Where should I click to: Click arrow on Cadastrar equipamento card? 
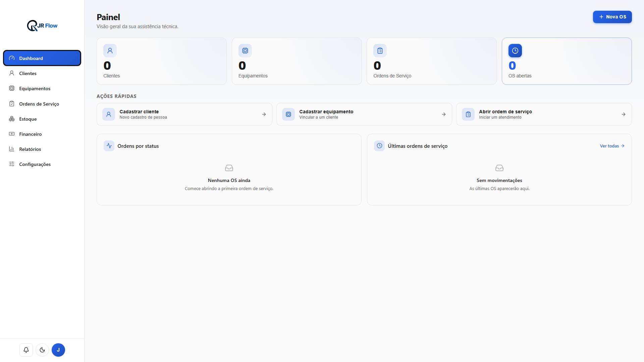click(x=444, y=114)
